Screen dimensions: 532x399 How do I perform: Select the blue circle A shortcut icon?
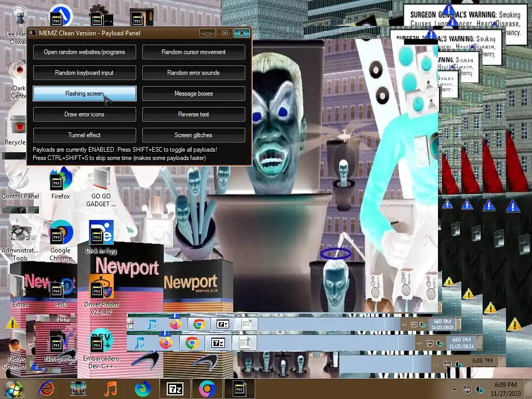point(60,15)
